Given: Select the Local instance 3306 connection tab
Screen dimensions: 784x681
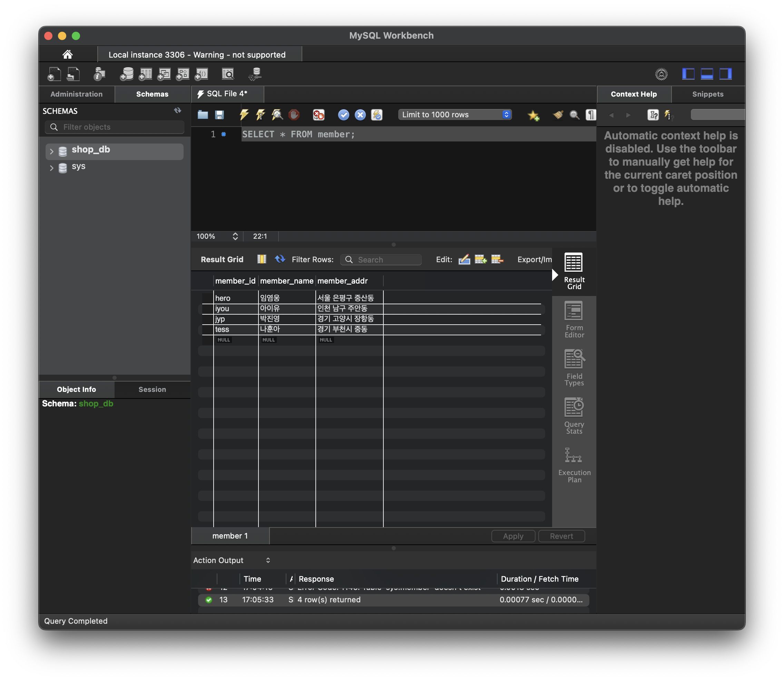Looking at the screenshot, I should 199,55.
